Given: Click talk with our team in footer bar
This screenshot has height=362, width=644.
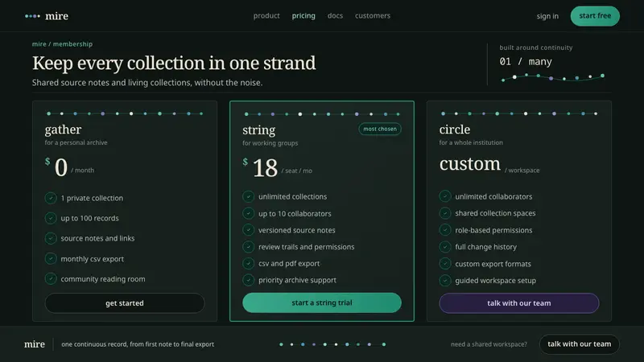Looking at the screenshot, I should click(x=579, y=344).
